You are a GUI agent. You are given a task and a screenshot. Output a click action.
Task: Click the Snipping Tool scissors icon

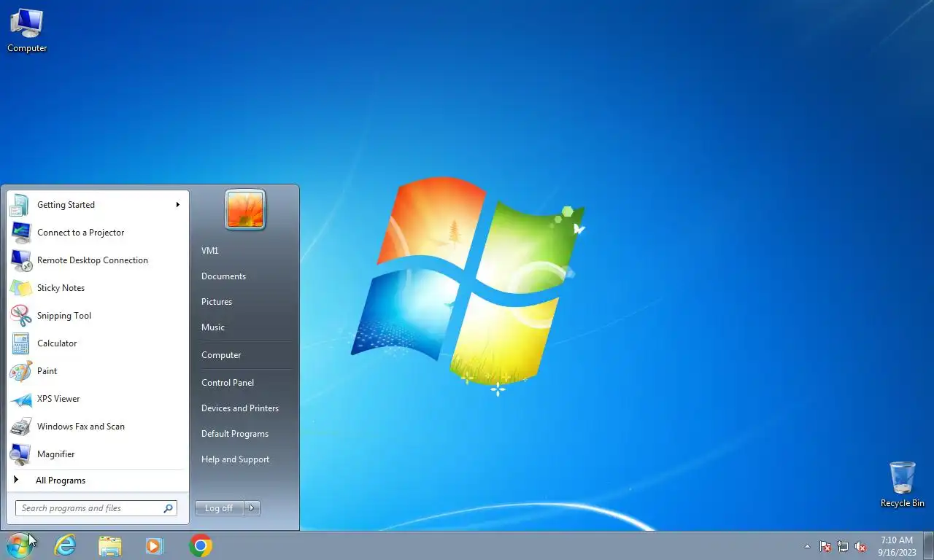point(20,316)
